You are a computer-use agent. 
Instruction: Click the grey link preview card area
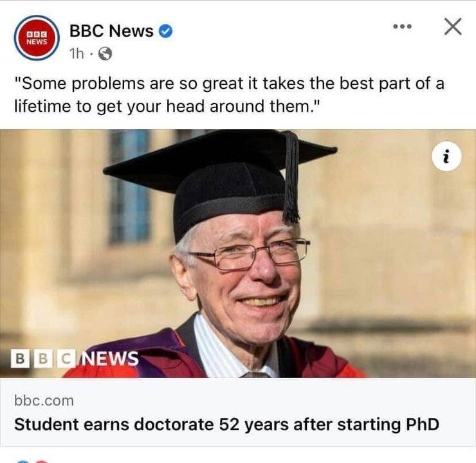tap(238, 412)
